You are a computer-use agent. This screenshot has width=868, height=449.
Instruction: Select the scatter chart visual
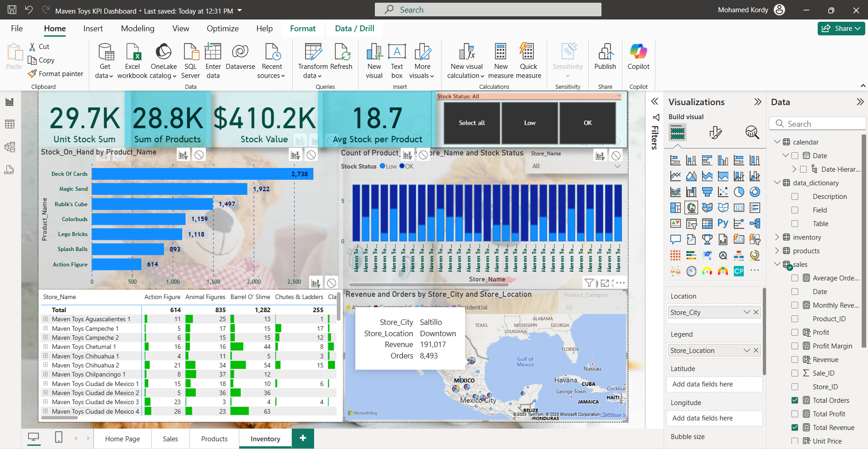coord(723,192)
